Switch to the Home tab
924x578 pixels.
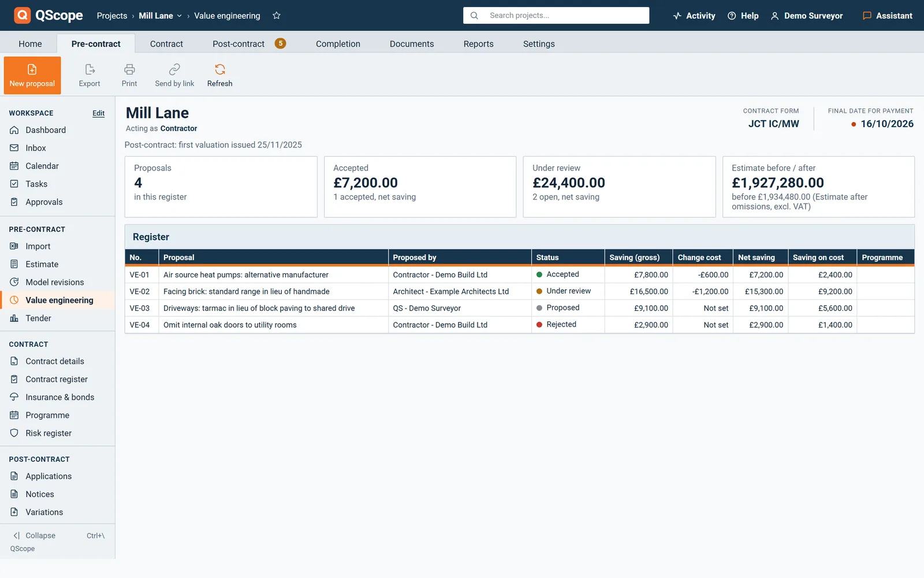pos(30,43)
